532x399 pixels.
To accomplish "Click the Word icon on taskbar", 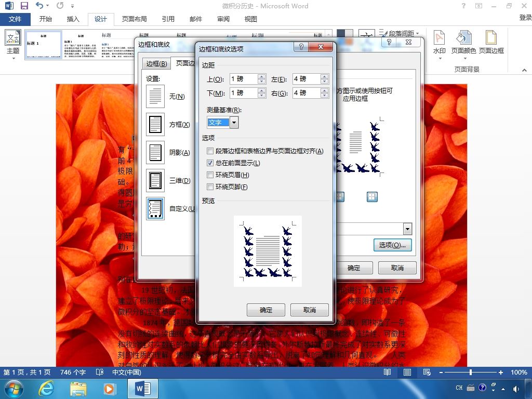I will (x=143, y=389).
